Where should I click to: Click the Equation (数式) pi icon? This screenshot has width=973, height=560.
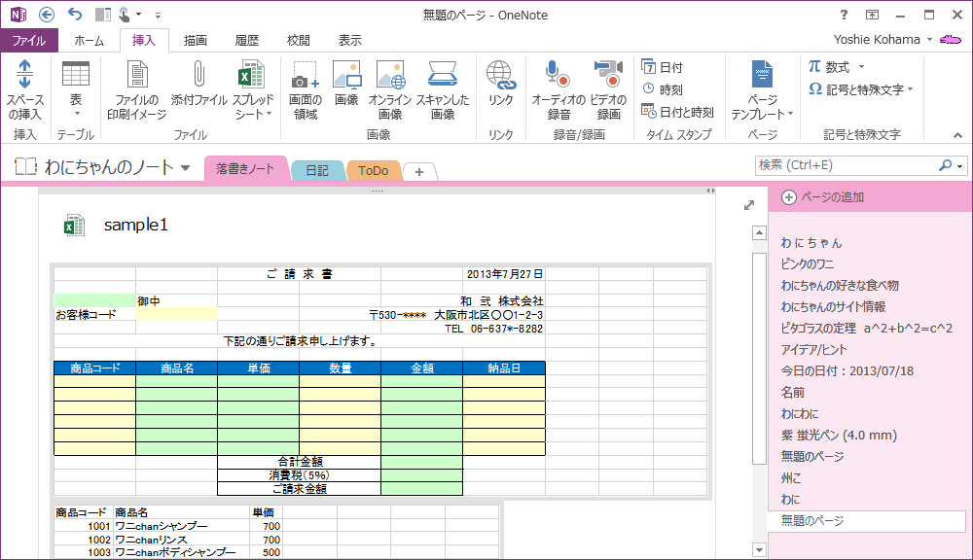click(x=814, y=66)
